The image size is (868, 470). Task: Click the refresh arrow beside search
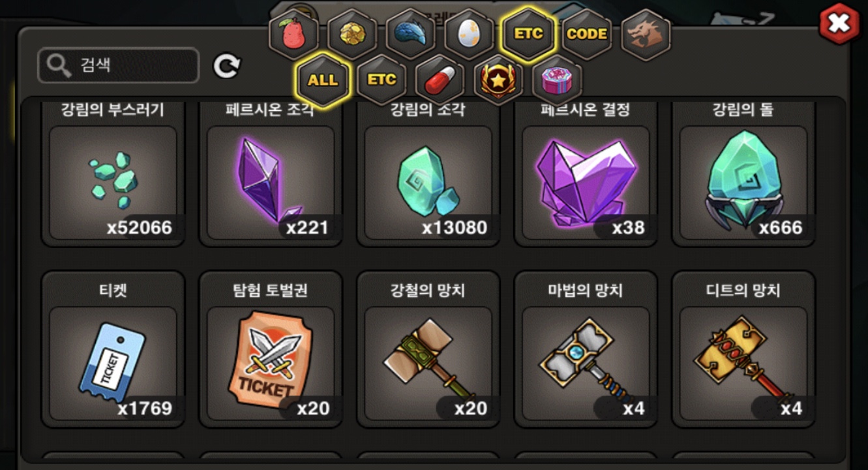click(x=227, y=65)
